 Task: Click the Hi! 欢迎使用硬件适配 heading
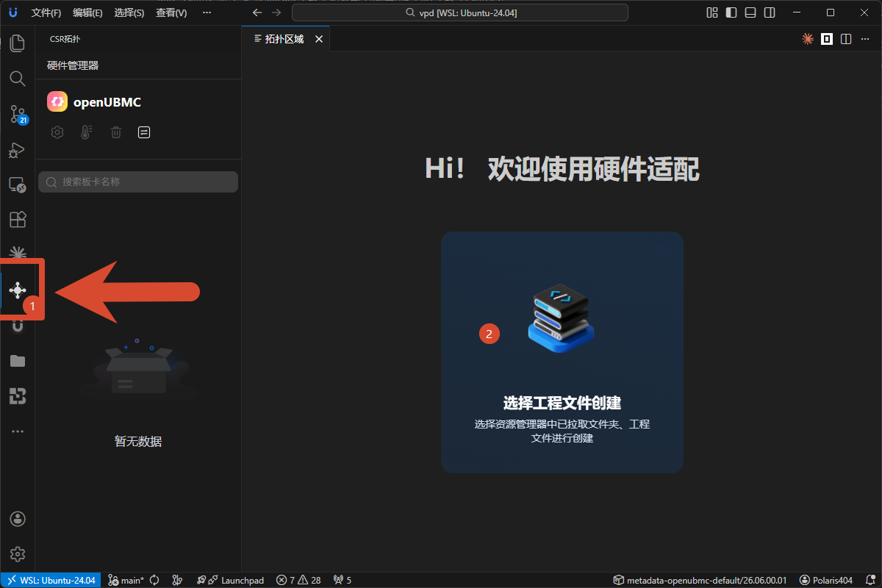pyautogui.click(x=562, y=169)
